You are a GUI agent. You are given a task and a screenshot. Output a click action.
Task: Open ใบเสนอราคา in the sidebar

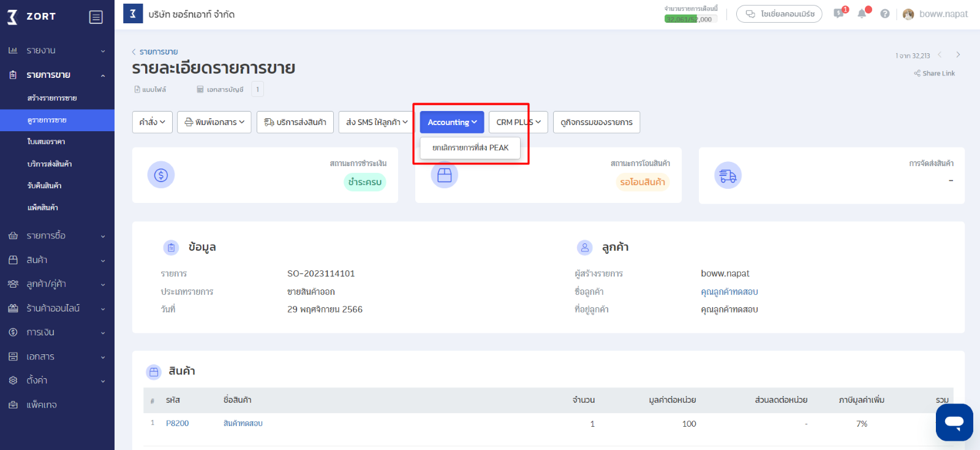(x=46, y=142)
